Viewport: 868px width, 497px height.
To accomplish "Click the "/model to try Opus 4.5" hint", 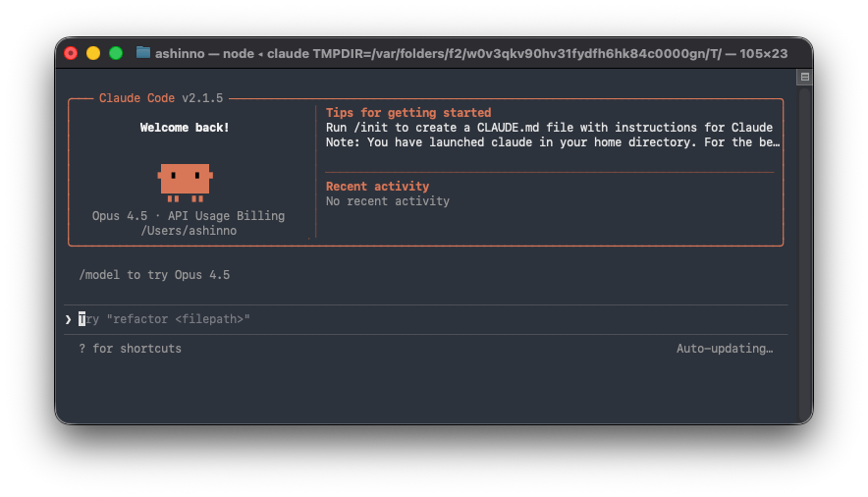I will [x=154, y=275].
